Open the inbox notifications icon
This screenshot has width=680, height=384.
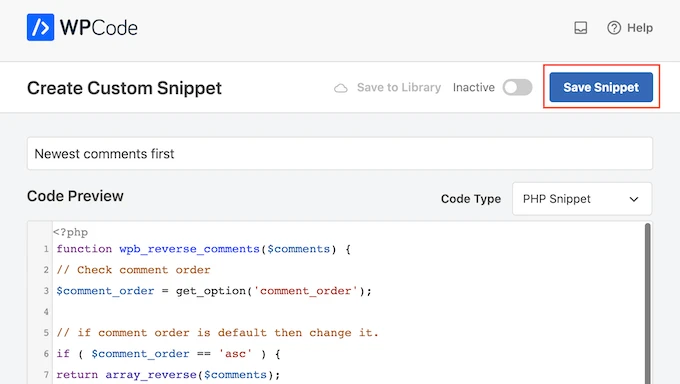tap(580, 28)
